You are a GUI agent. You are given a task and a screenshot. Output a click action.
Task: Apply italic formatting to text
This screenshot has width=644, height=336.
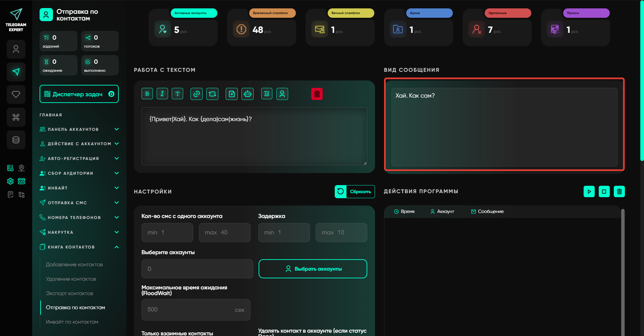coord(162,94)
